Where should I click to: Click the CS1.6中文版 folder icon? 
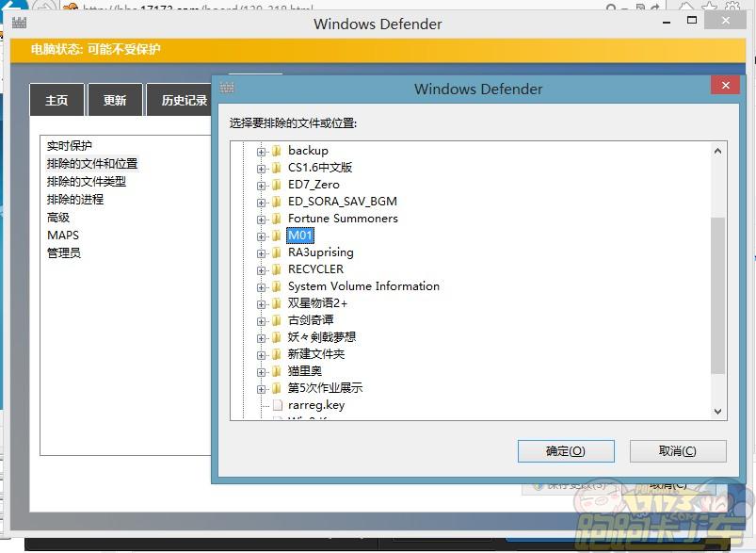pos(277,168)
